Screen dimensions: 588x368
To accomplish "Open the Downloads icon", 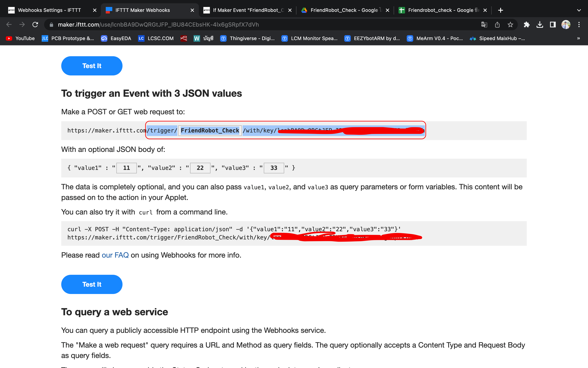I will click(x=540, y=25).
